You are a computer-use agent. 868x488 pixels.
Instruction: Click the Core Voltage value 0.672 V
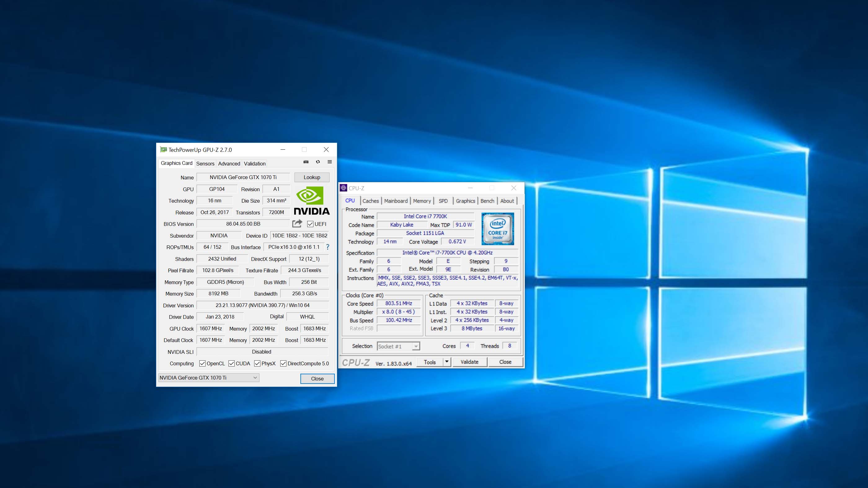point(457,241)
